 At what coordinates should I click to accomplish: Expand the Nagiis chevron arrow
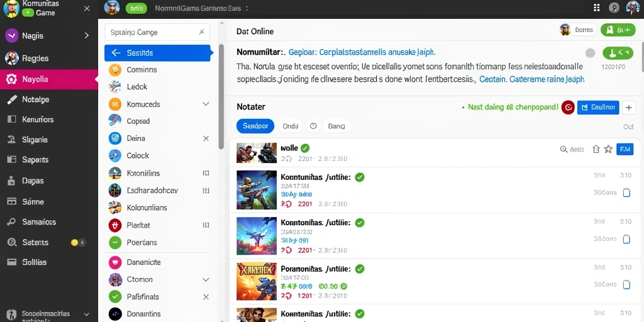[x=87, y=36]
